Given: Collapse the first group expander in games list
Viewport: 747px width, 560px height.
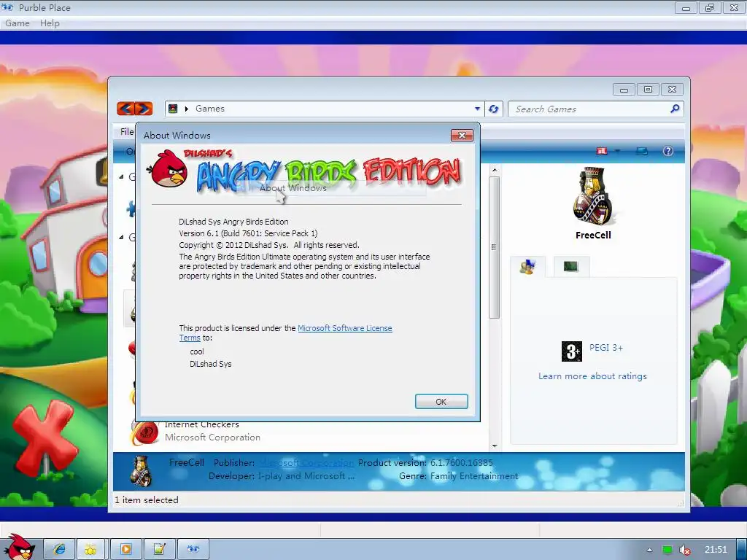Looking at the screenshot, I should tap(122, 176).
